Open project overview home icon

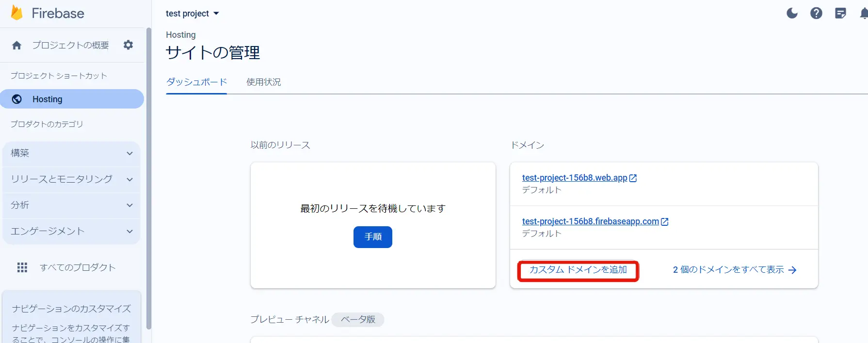pyautogui.click(x=17, y=45)
